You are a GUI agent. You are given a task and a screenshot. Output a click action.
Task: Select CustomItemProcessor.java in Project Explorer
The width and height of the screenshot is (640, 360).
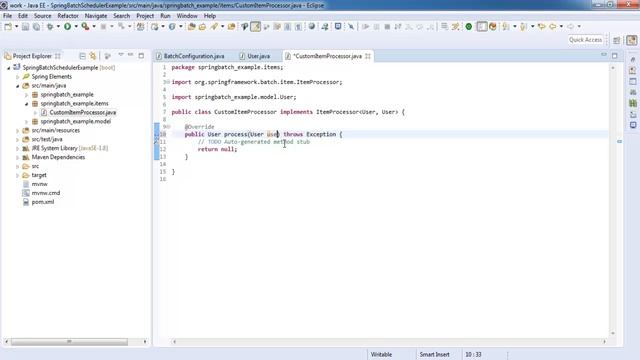pyautogui.click(x=82, y=112)
